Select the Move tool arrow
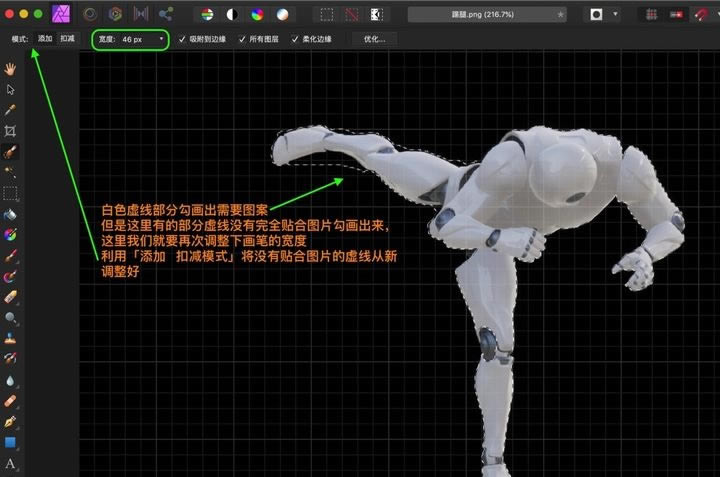 tap(11, 90)
